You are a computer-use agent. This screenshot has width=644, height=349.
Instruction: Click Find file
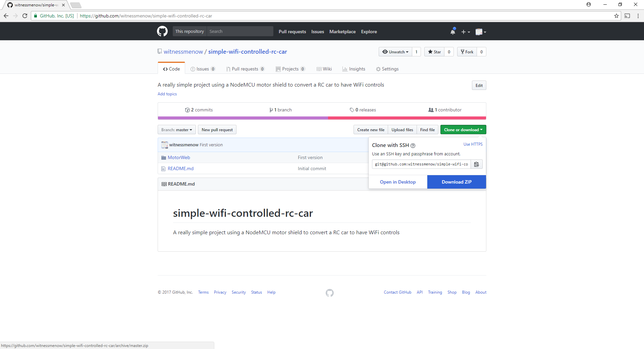tap(427, 130)
